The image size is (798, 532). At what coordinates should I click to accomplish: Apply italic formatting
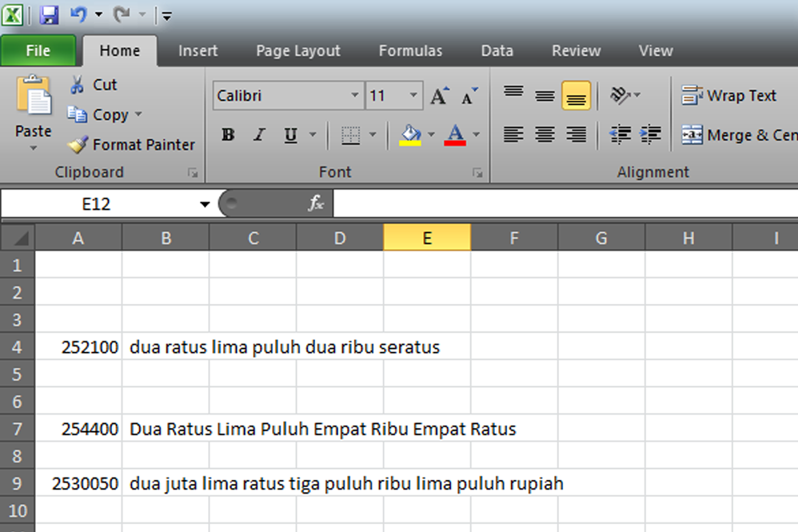(258, 134)
